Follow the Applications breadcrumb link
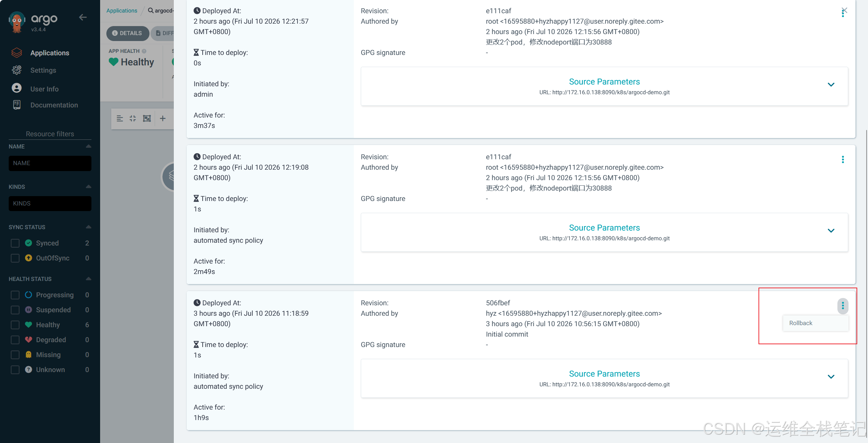Screen dimensions: 868x443 tap(122, 11)
